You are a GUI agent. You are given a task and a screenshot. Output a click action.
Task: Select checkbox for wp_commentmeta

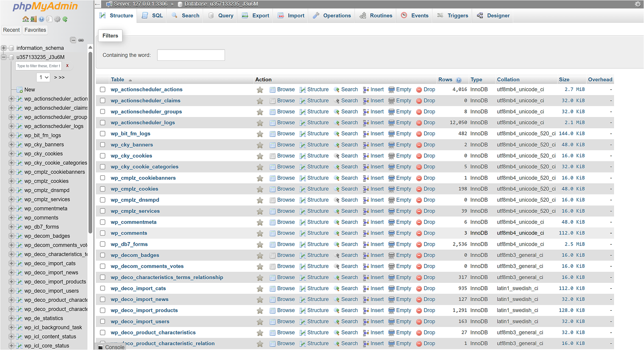(103, 222)
